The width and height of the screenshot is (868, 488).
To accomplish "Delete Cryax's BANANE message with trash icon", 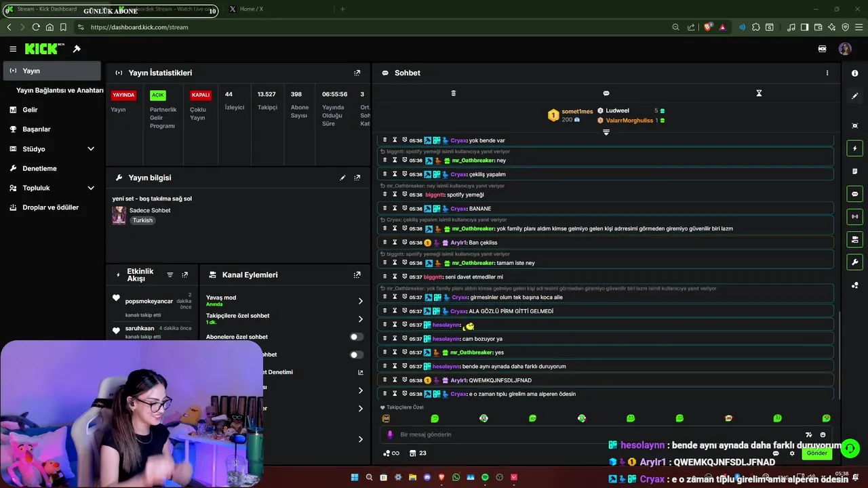I will (385, 208).
